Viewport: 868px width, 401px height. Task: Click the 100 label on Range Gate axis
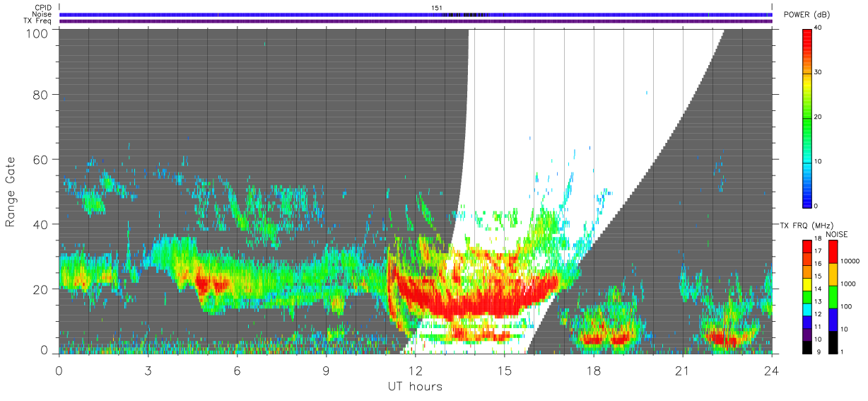[37, 33]
